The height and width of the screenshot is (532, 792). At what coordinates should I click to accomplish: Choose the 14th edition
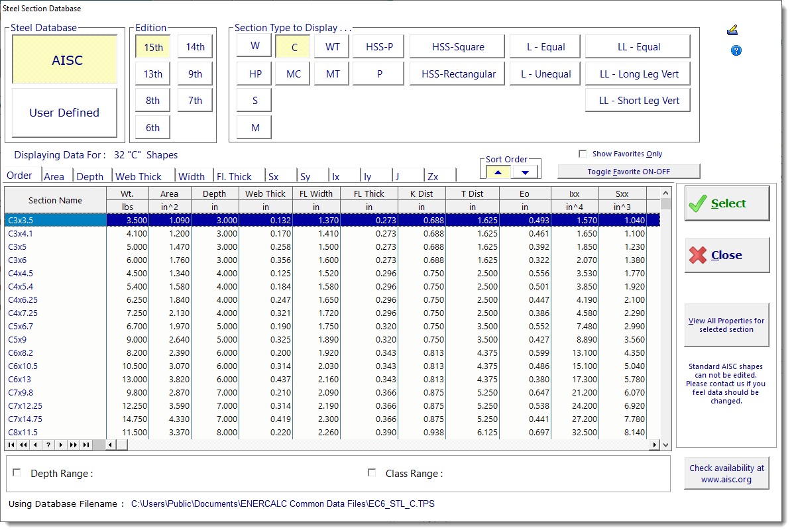pos(195,47)
